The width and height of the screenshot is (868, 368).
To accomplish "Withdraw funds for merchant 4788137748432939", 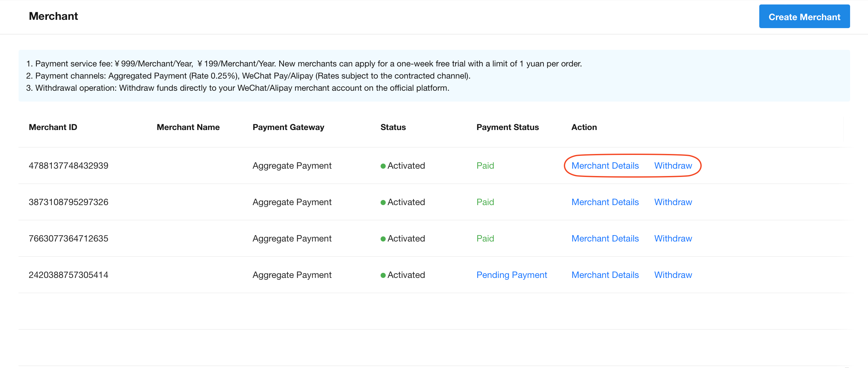I will (x=673, y=166).
